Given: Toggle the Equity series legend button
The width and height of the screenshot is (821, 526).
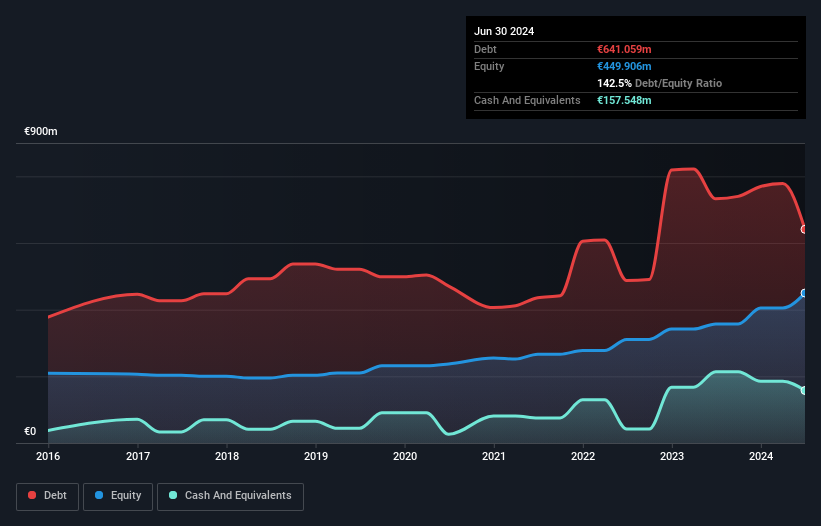Looking at the screenshot, I should click(118, 496).
